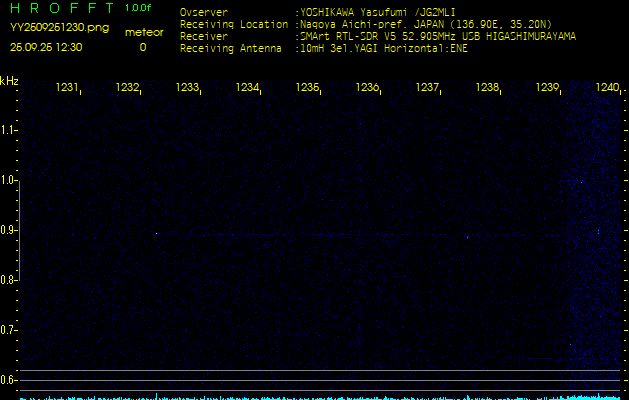Viewport: 629px width, 400px height.
Task: Select the filename YY2509261230.png
Action: 59,28
